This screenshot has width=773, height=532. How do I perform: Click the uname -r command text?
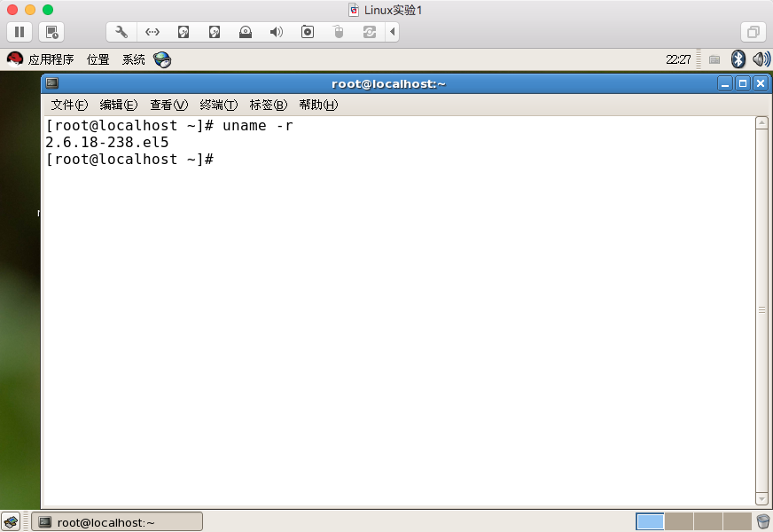pos(258,126)
